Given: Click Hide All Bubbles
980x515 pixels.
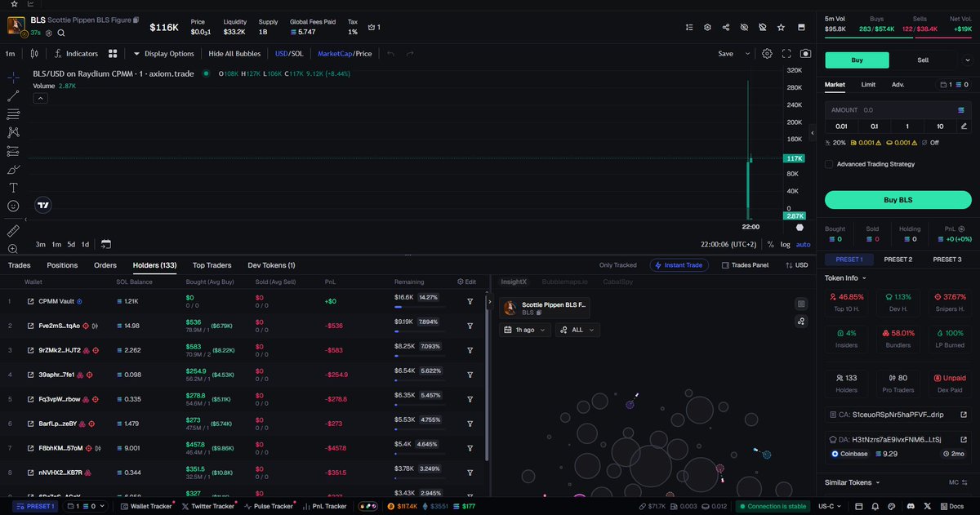Looking at the screenshot, I should click(x=234, y=54).
